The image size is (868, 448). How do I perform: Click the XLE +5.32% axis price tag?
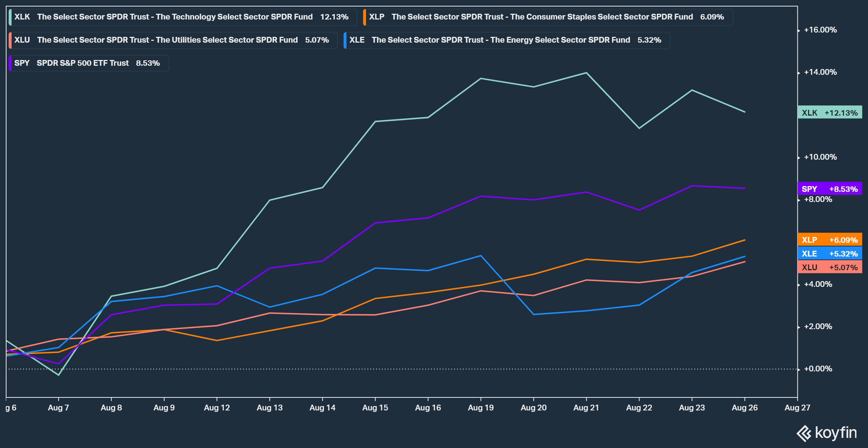click(x=830, y=254)
